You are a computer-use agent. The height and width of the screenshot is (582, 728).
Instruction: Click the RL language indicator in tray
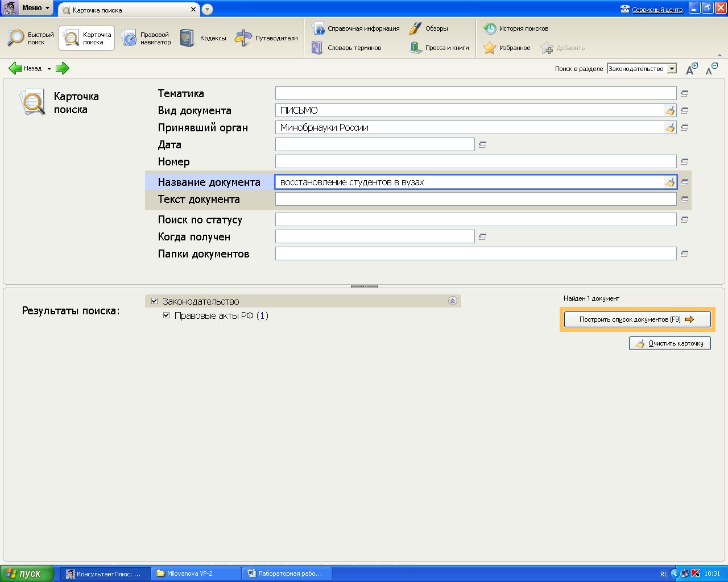(664, 574)
